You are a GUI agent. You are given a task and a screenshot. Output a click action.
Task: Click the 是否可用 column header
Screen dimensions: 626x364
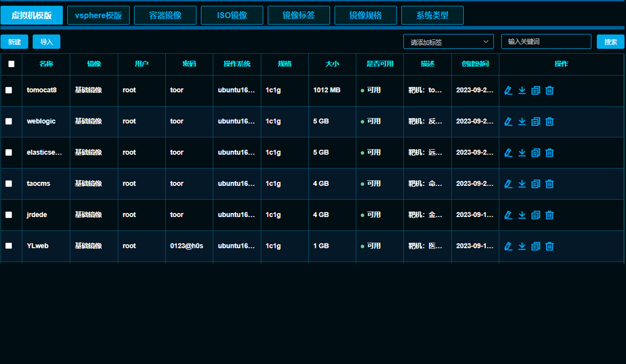380,64
